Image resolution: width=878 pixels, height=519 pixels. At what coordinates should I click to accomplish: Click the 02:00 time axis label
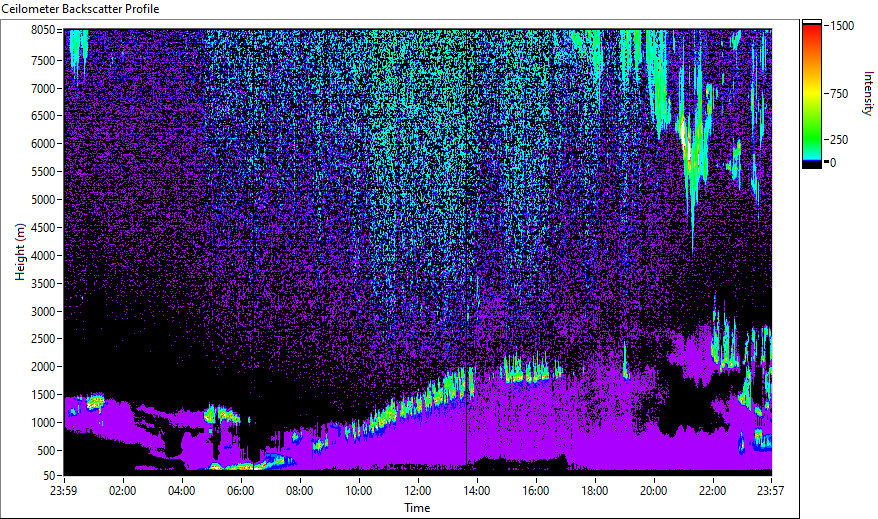pyautogui.click(x=123, y=491)
